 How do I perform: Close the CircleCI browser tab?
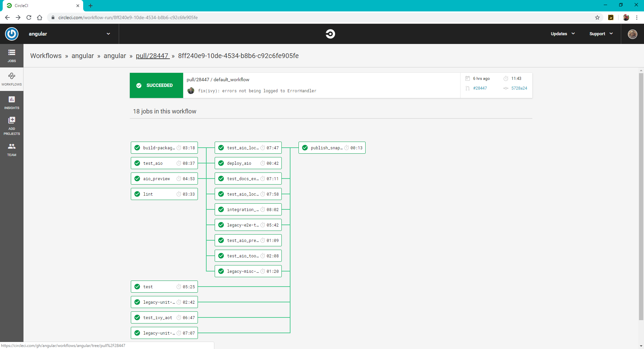[x=78, y=6]
